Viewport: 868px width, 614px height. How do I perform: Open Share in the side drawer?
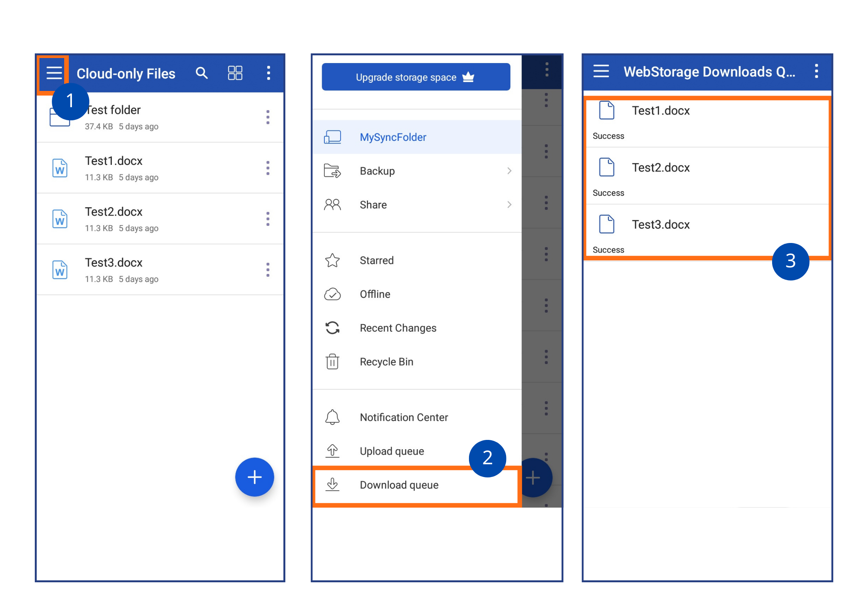coord(417,204)
